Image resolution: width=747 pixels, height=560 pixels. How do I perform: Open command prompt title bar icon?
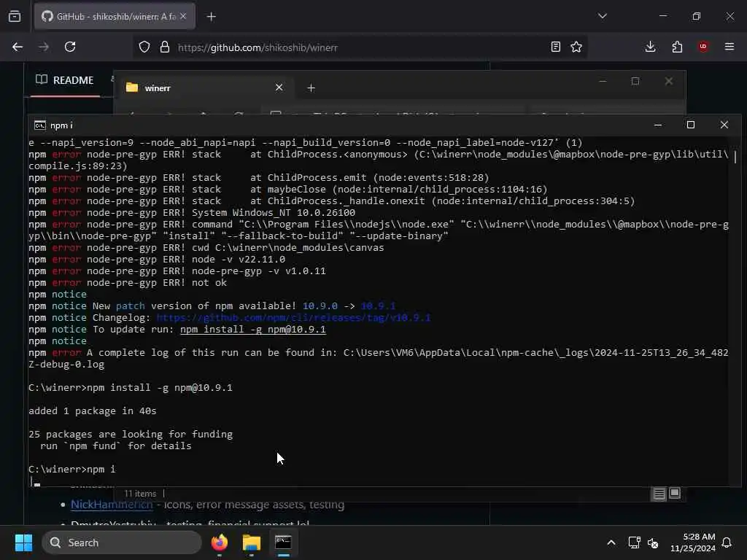[40, 125]
